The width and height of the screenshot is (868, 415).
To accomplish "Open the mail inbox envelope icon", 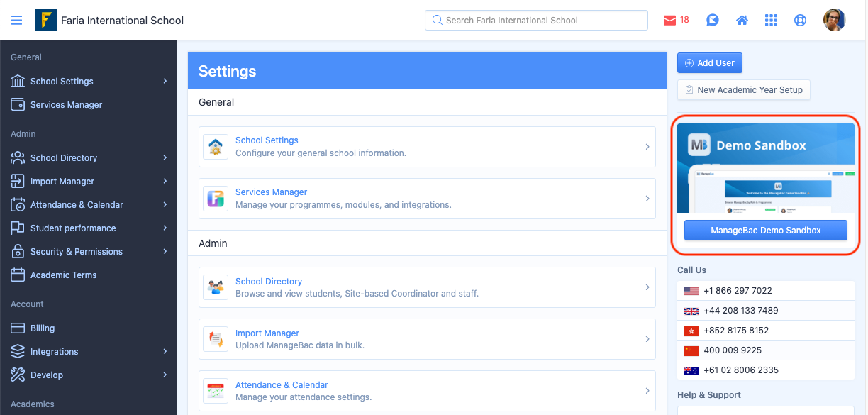I will (x=669, y=21).
